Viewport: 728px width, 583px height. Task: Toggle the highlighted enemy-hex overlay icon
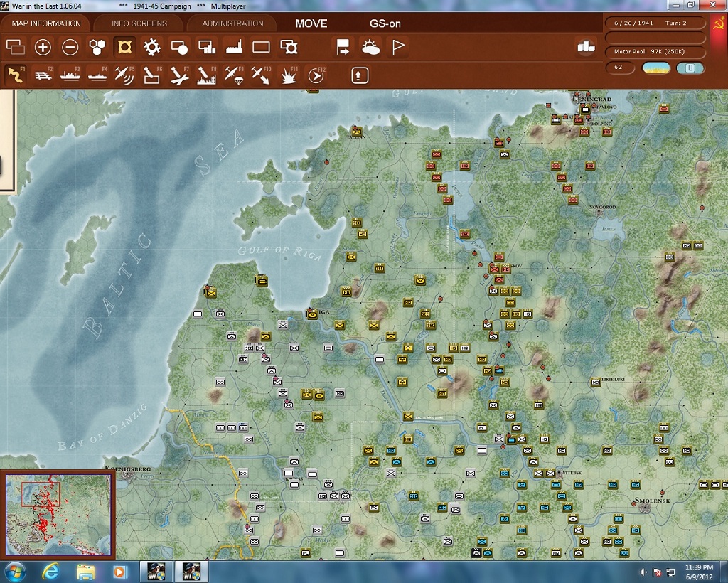[x=124, y=47]
